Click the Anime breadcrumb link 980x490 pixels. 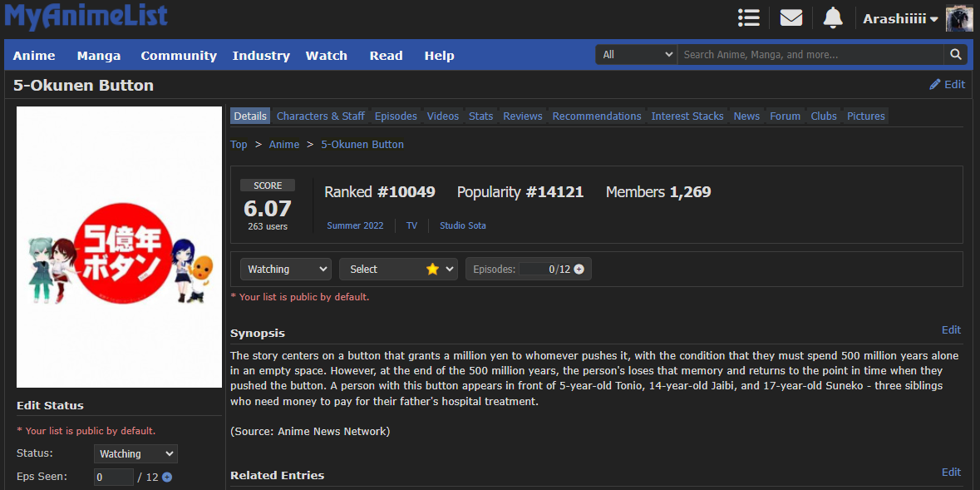284,145
